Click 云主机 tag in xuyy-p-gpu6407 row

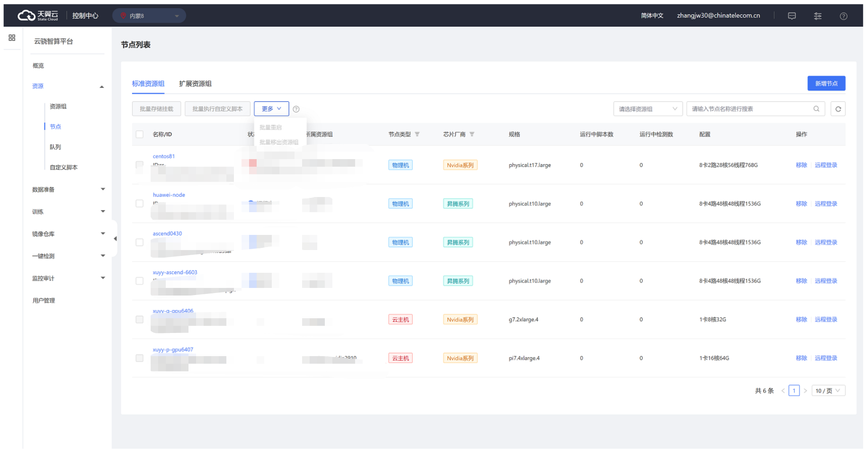[400, 358]
